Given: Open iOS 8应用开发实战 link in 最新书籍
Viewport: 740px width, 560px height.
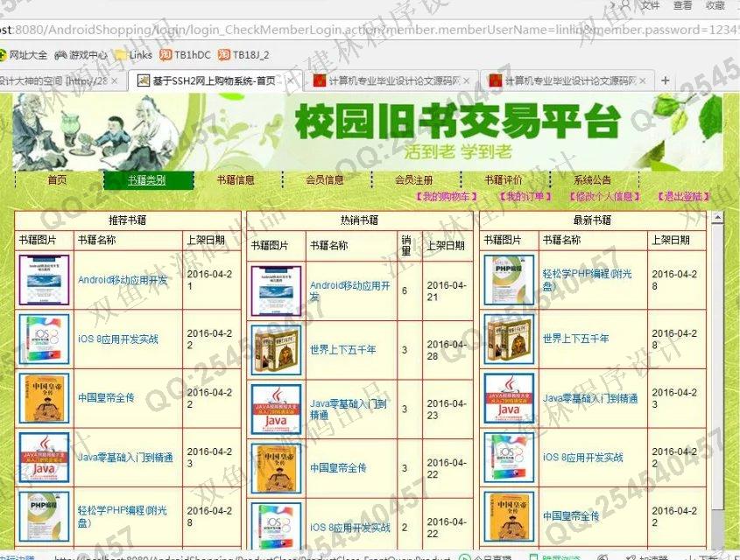Looking at the screenshot, I should (583, 458).
